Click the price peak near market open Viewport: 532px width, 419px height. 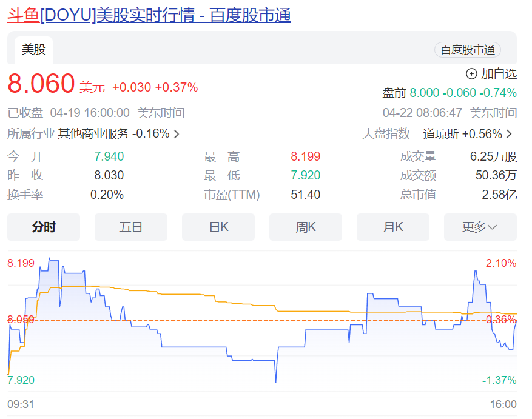(x=50, y=259)
